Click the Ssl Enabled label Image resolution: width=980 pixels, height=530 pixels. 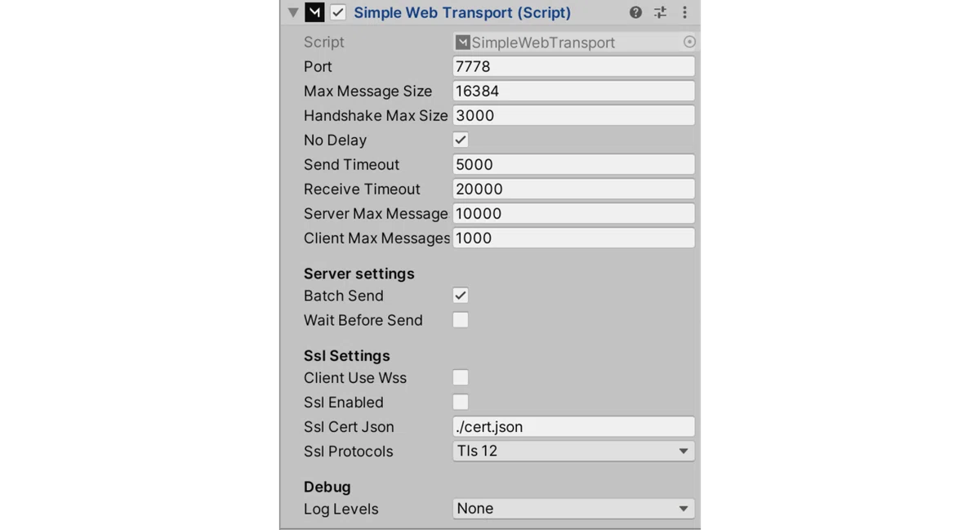point(343,402)
